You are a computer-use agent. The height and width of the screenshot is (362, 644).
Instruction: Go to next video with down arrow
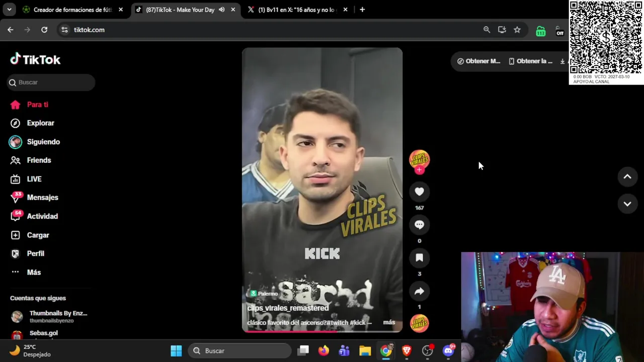click(627, 204)
